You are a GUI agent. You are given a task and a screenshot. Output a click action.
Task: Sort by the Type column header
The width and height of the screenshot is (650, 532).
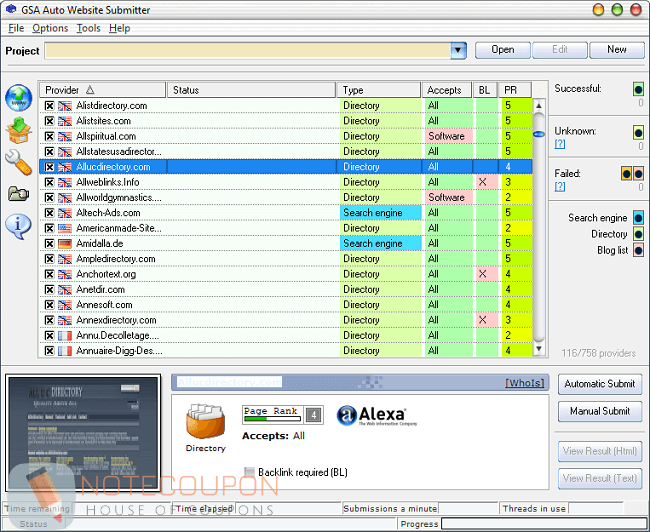click(x=379, y=90)
